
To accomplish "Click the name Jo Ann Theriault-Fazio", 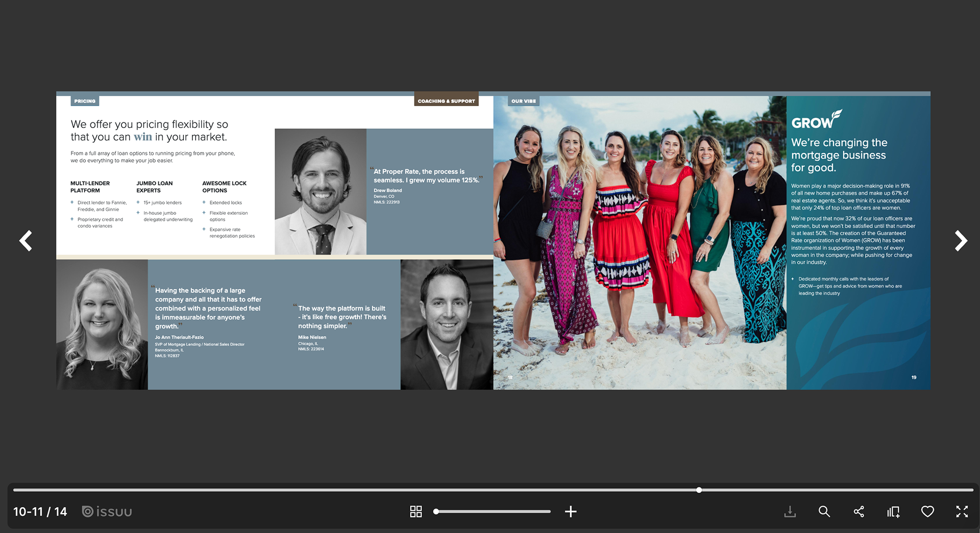I will coord(179,337).
